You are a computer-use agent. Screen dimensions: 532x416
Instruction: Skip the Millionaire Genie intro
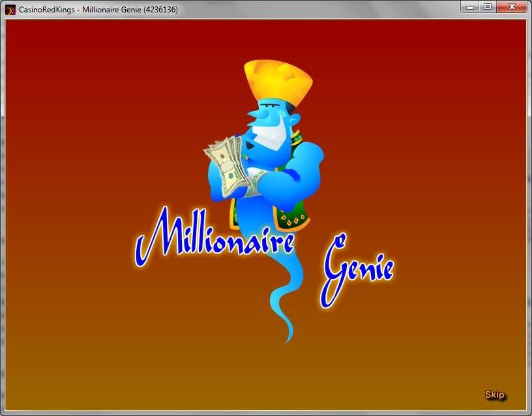[x=495, y=395]
